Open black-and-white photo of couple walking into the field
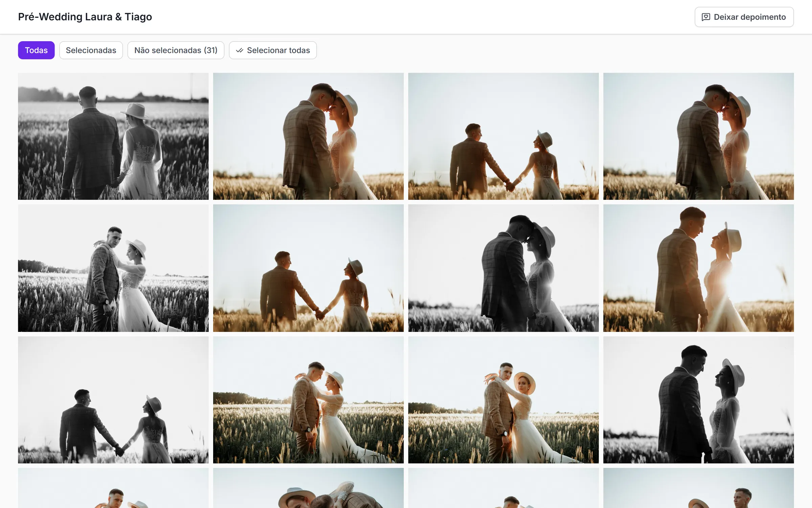 tap(113, 136)
